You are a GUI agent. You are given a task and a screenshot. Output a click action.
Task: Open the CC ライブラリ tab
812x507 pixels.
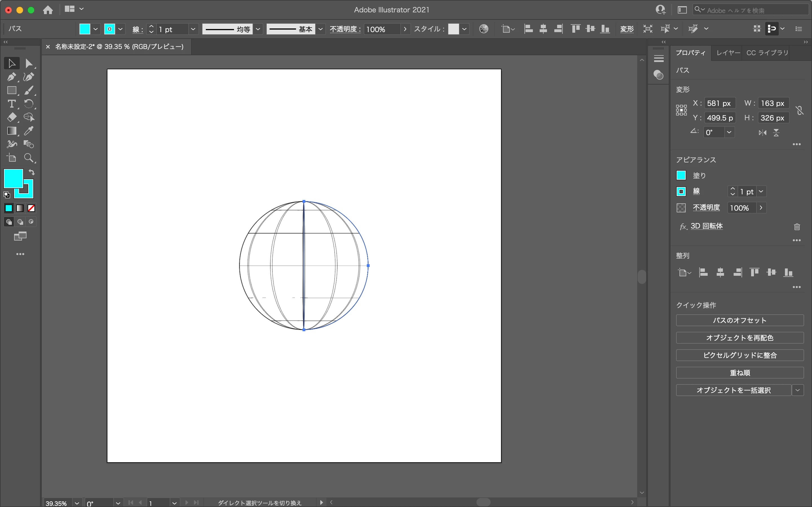[767, 53]
